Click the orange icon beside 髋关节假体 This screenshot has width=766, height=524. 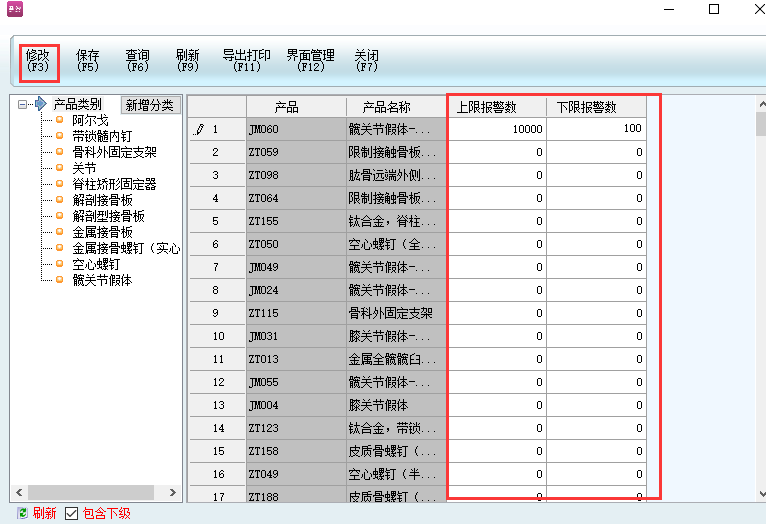pyautogui.click(x=59, y=280)
